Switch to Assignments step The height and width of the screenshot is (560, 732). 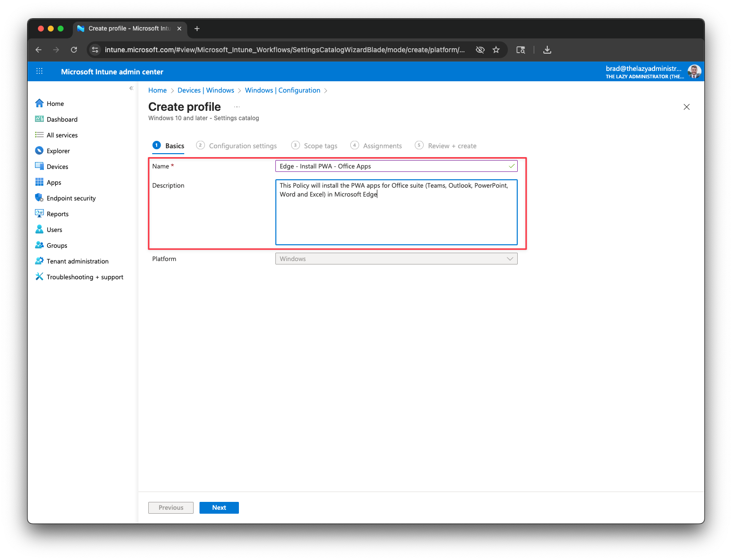click(376, 146)
